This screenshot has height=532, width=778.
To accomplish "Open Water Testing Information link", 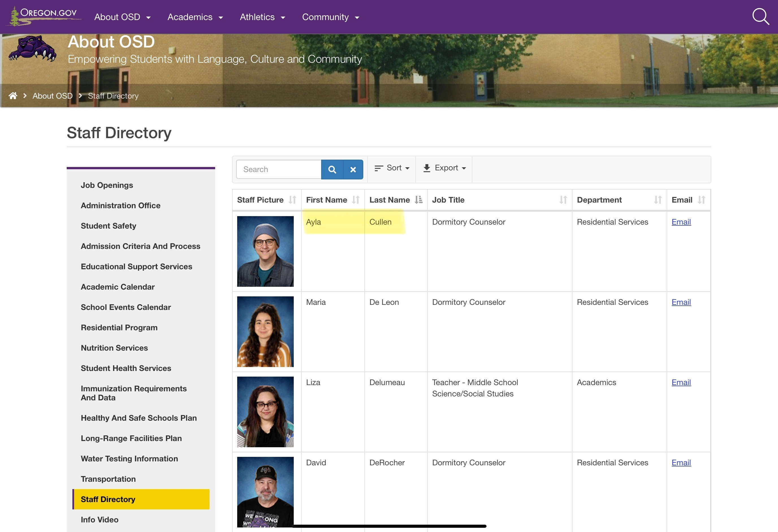I will (x=129, y=459).
